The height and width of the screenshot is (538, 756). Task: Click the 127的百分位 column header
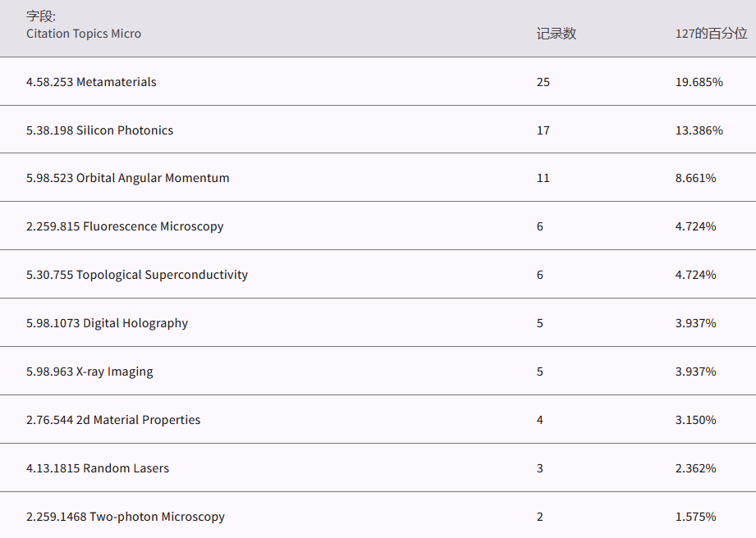click(x=711, y=34)
